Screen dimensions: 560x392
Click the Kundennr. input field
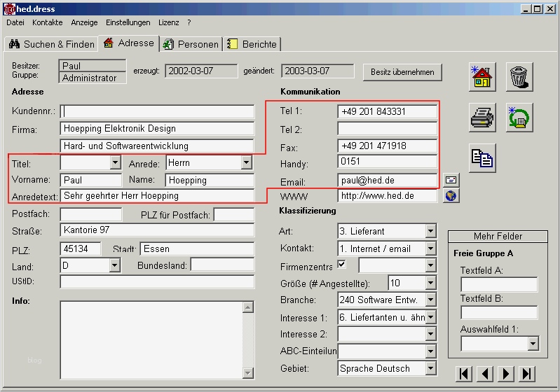coord(157,111)
